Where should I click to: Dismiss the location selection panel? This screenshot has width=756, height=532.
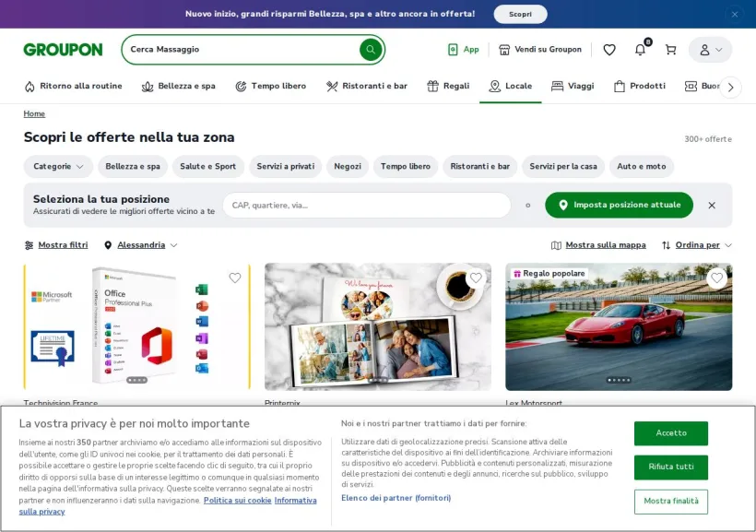(712, 206)
